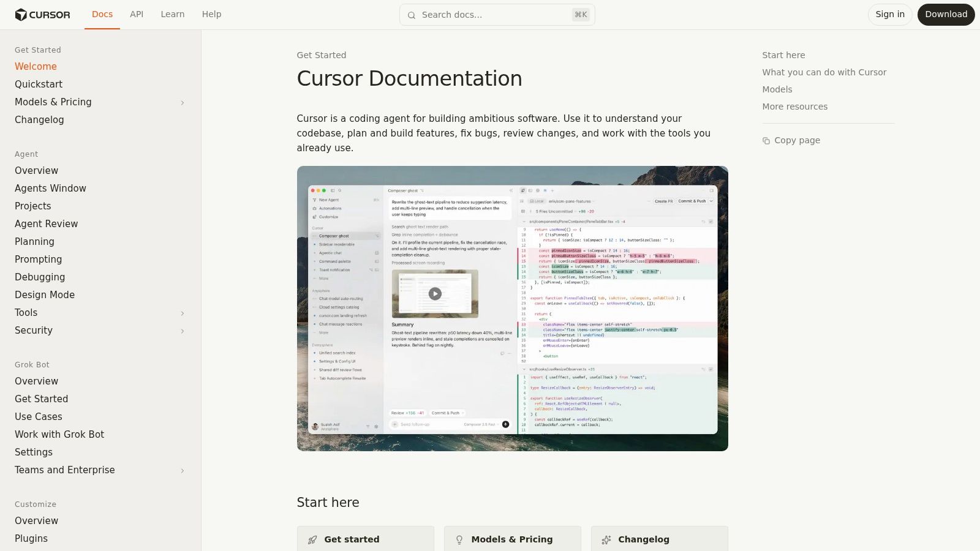Screen dimensions: 980x551
Task: Click the Sign in button
Action: coord(890,15)
